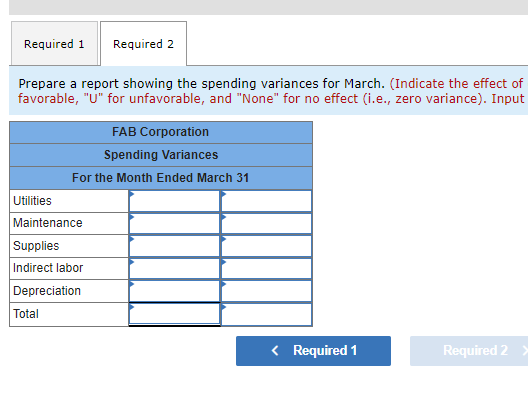
Task: Open the Supplies F/U effect dropdown
Action: pyautogui.click(x=266, y=246)
